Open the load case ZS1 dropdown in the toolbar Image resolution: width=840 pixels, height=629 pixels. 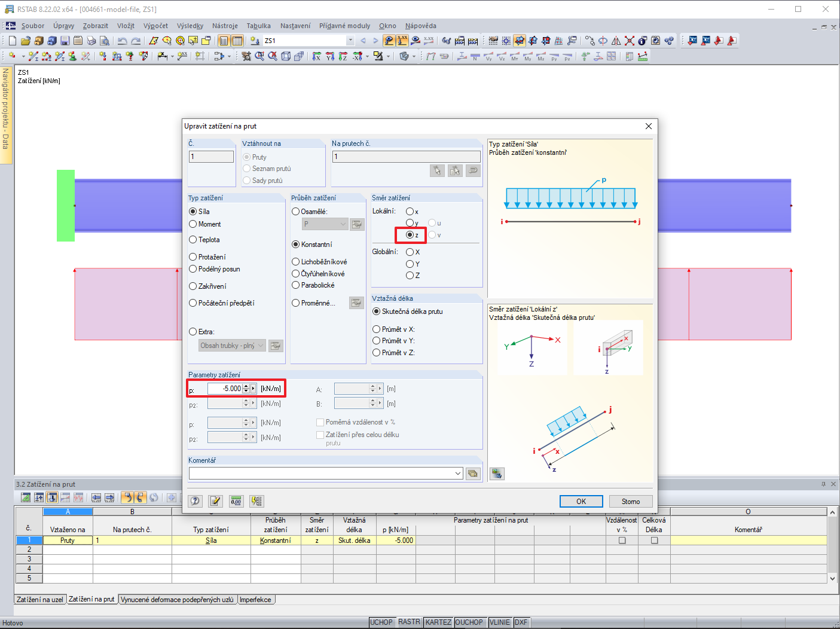[350, 41]
